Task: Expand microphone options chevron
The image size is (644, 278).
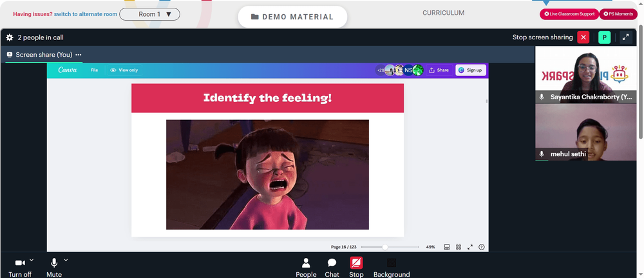Action: [66, 260]
